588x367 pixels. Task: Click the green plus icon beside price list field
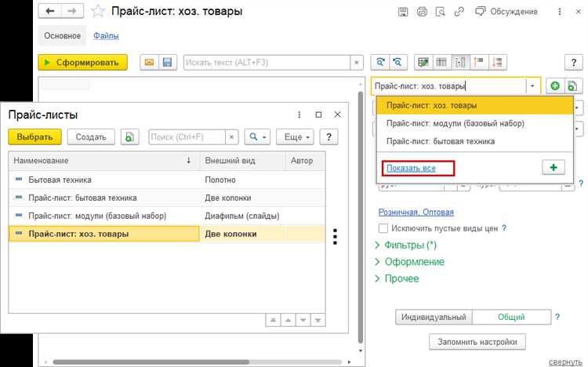pyautogui.click(x=555, y=86)
